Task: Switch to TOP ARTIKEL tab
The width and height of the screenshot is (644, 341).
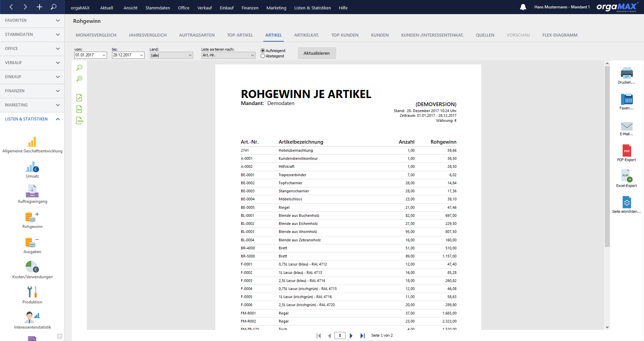Action: [x=240, y=35]
